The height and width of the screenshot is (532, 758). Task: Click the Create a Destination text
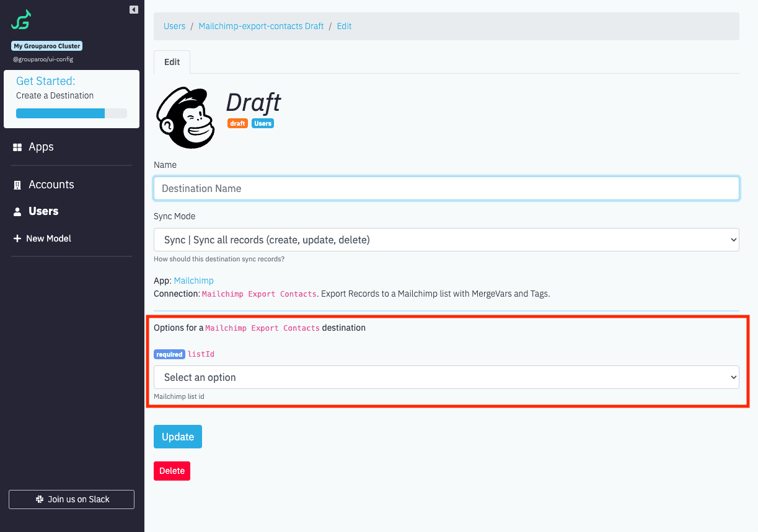(x=55, y=95)
